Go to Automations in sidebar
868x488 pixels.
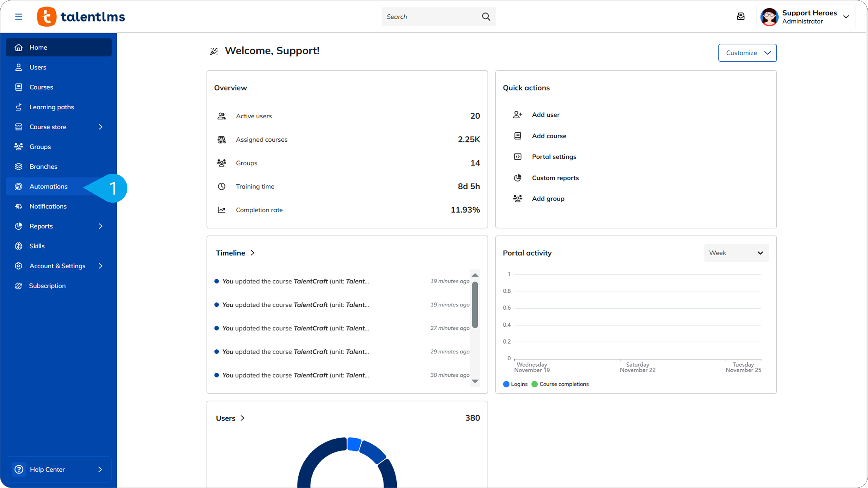pyautogui.click(x=48, y=187)
